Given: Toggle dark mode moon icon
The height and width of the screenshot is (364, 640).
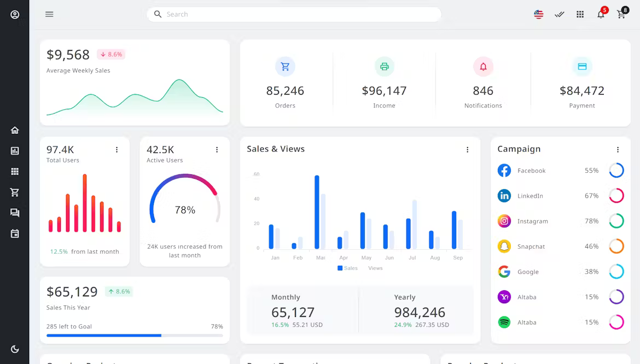Looking at the screenshot, I should click(x=15, y=349).
